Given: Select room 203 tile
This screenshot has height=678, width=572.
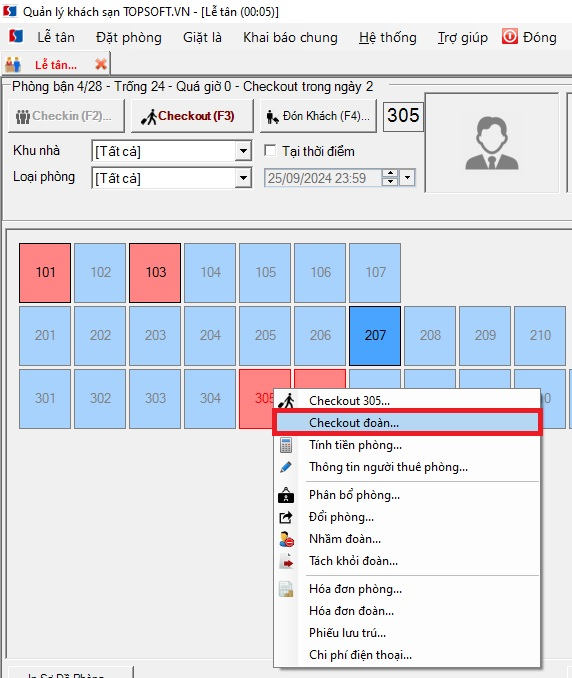Looking at the screenshot, I should coord(155,336).
